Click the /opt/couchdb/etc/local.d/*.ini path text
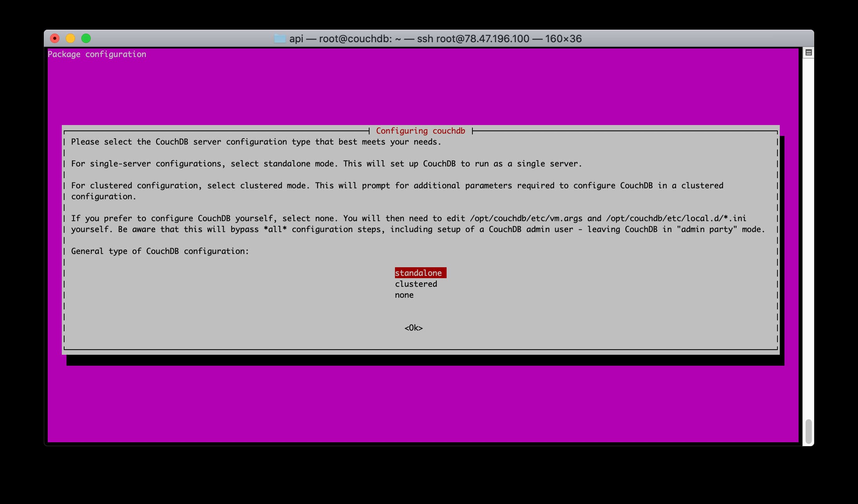 676,218
